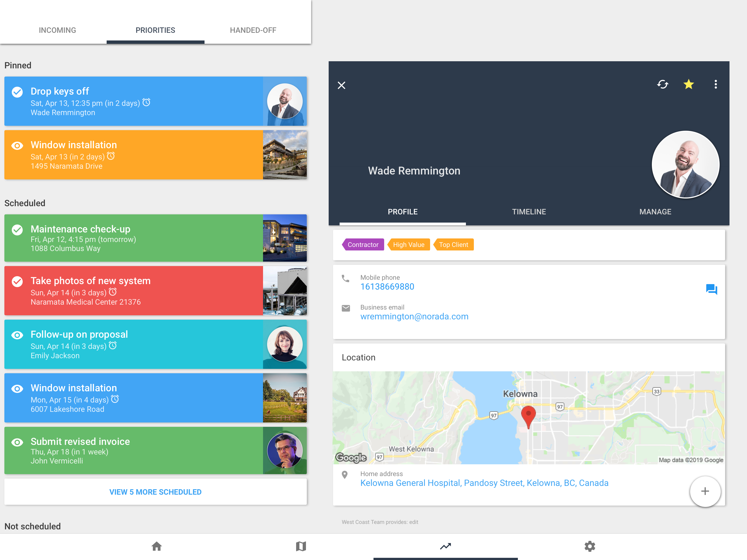
Task: Toggle the yellow star favorite icon
Action: [688, 84]
